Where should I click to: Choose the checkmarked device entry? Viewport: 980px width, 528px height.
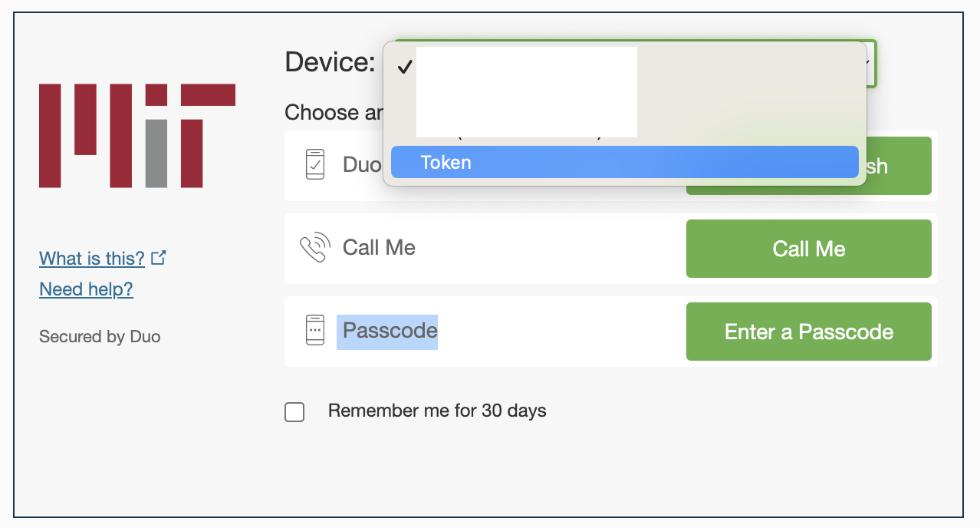624,68
